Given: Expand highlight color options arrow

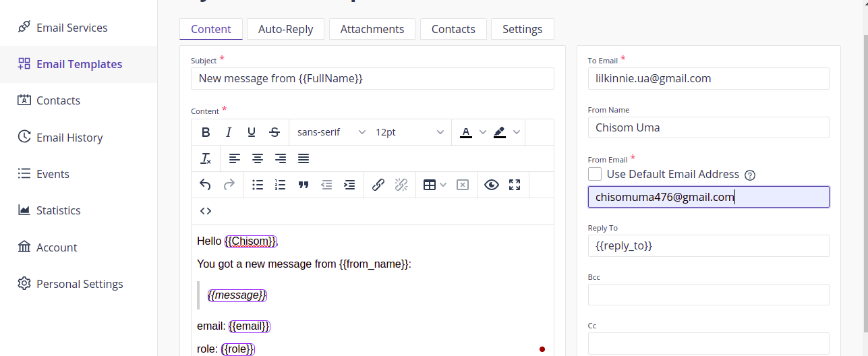Looking at the screenshot, I should pos(517,132).
